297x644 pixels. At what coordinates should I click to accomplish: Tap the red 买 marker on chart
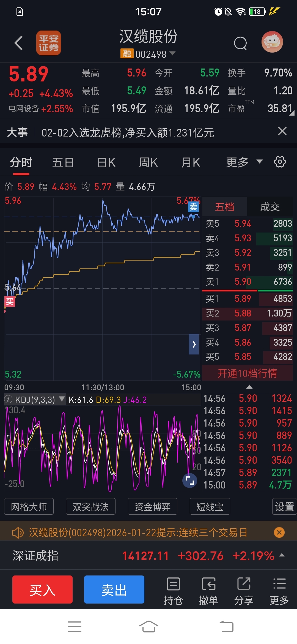[x=10, y=302]
